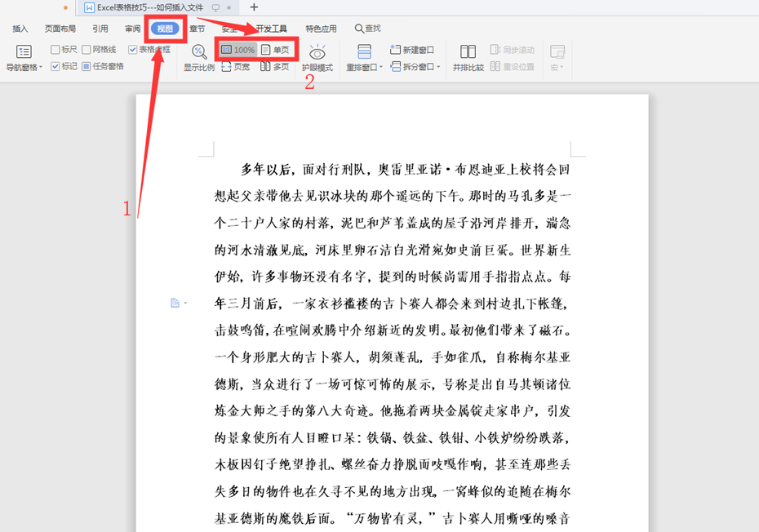Click the 查找 search magnifier icon
The image size is (759, 532).
pyautogui.click(x=358, y=29)
